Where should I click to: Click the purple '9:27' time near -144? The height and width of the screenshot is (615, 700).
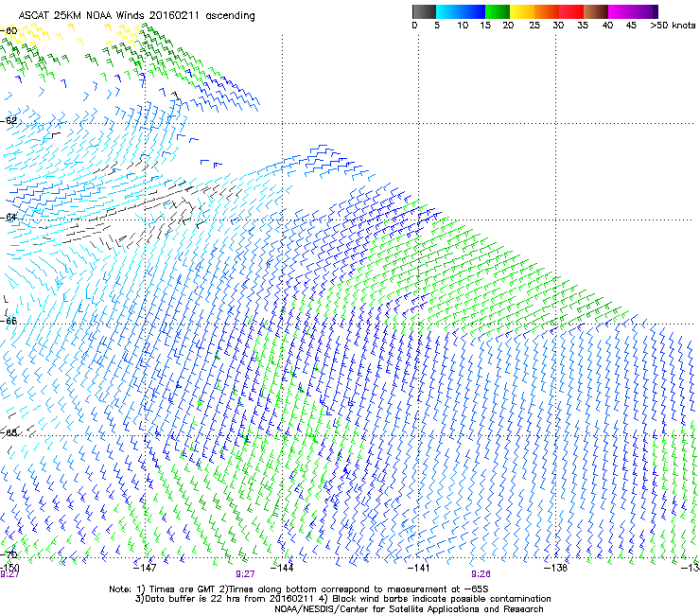click(x=245, y=574)
